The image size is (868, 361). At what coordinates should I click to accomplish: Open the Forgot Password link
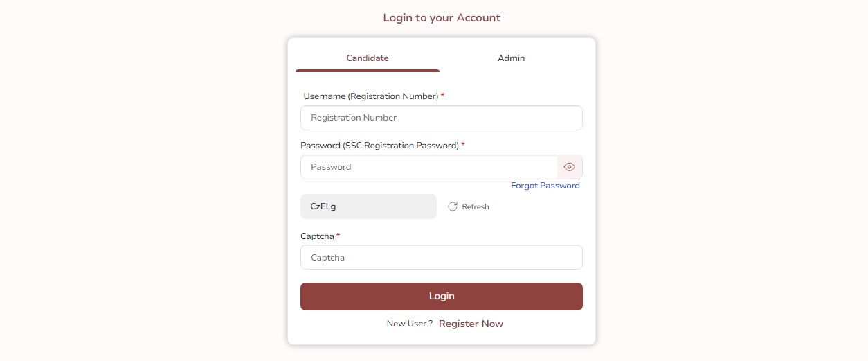click(545, 186)
